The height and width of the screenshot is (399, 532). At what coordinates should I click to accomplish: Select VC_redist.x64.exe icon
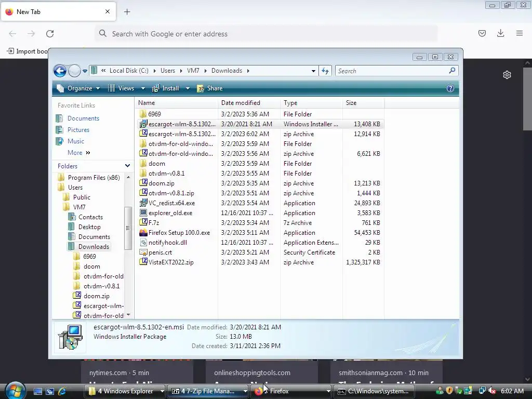(143, 203)
